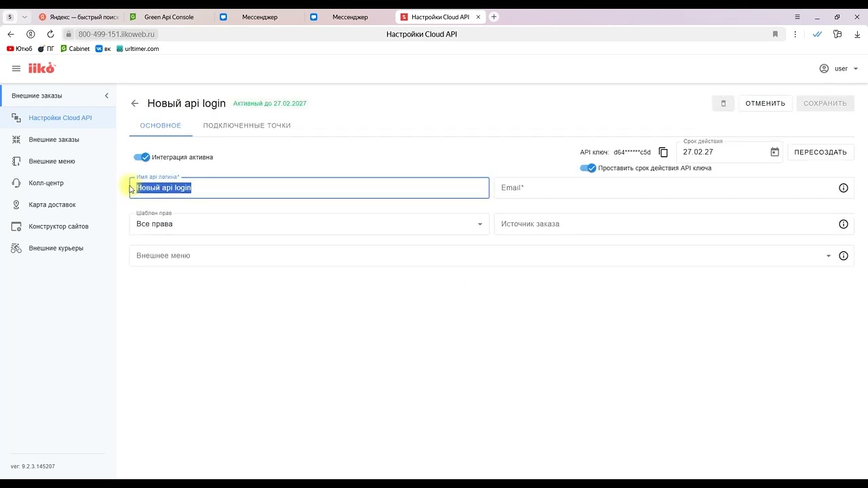
Task: Open the Внешнее меню dropdown arrow
Action: [828, 256]
